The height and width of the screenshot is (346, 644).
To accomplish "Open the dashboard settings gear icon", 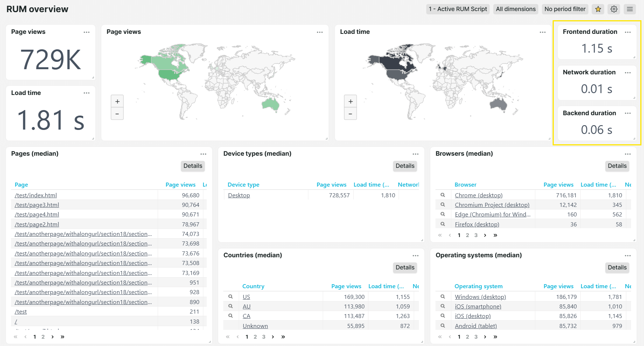I will 614,9.
